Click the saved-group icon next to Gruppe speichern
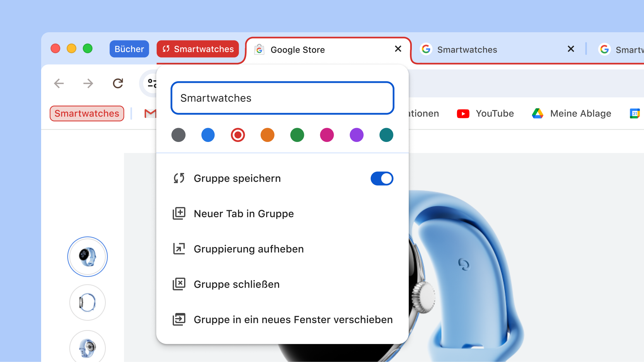This screenshot has height=362, width=644. (179, 178)
